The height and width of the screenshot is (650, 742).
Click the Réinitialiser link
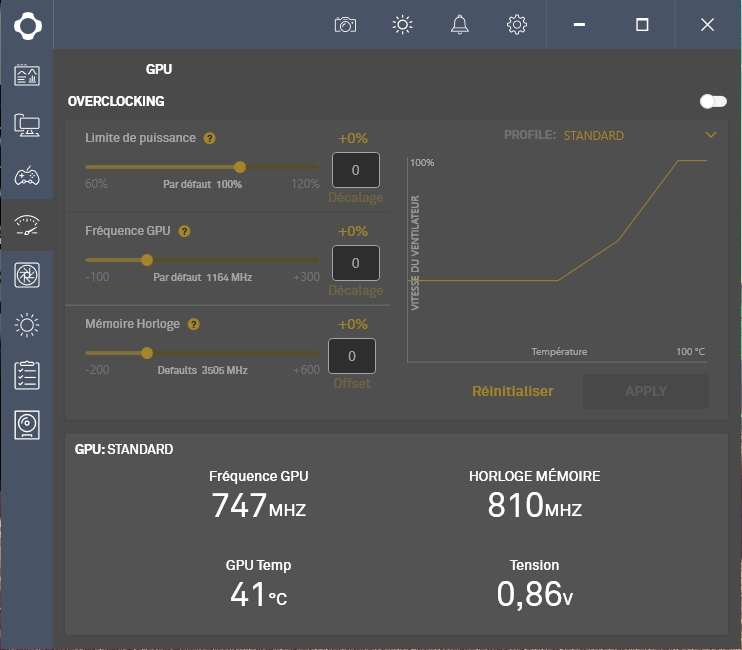click(512, 391)
